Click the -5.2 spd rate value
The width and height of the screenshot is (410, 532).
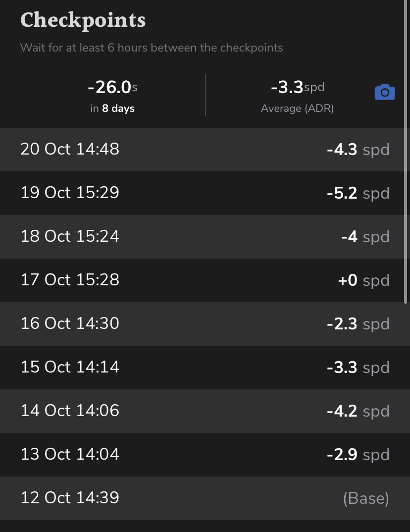pos(358,193)
